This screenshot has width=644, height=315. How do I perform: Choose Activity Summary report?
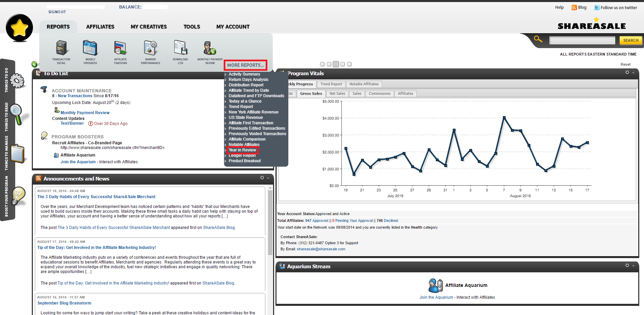pos(244,74)
